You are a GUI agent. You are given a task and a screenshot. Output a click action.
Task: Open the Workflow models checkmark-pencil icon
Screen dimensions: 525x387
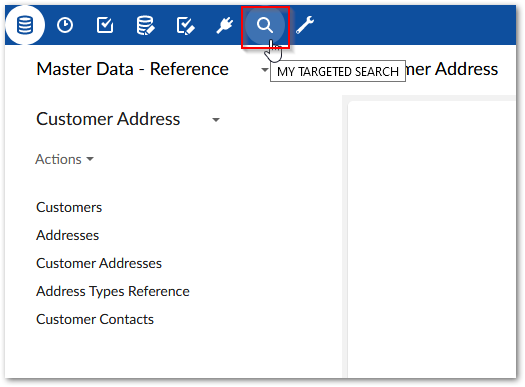(x=185, y=26)
